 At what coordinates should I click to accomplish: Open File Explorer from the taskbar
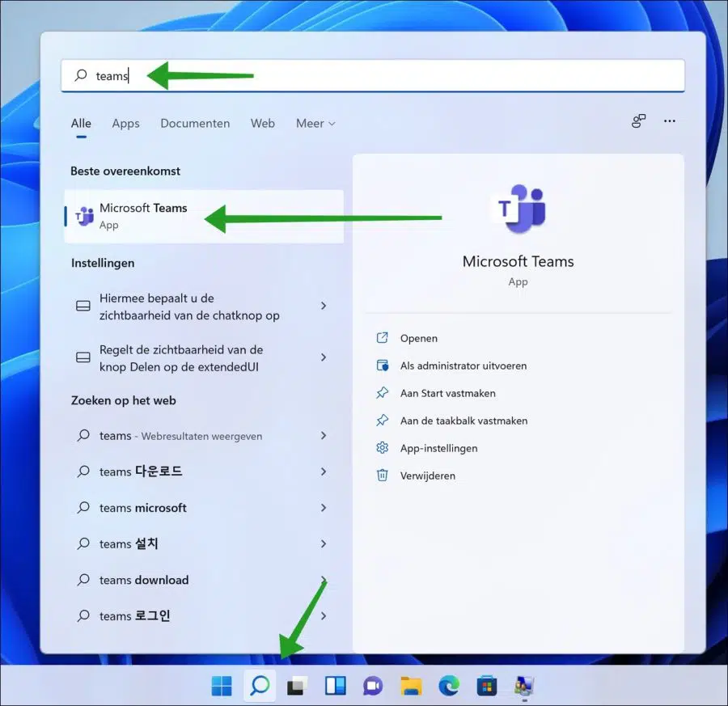411,686
